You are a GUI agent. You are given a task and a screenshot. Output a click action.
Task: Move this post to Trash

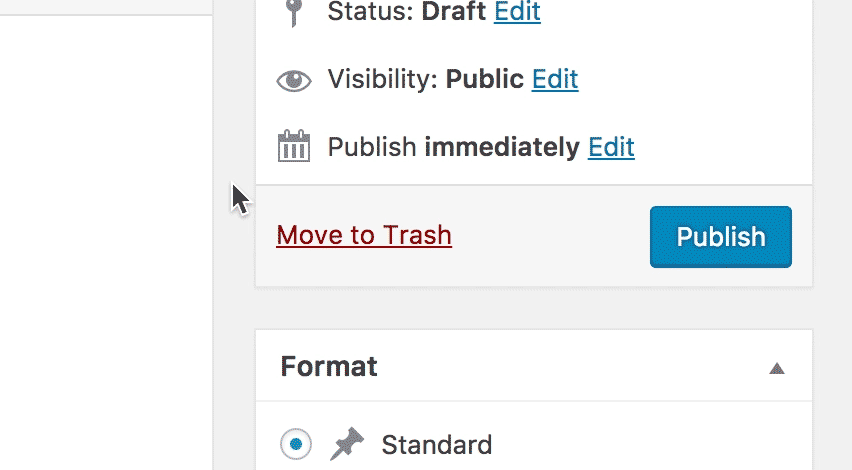(364, 235)
